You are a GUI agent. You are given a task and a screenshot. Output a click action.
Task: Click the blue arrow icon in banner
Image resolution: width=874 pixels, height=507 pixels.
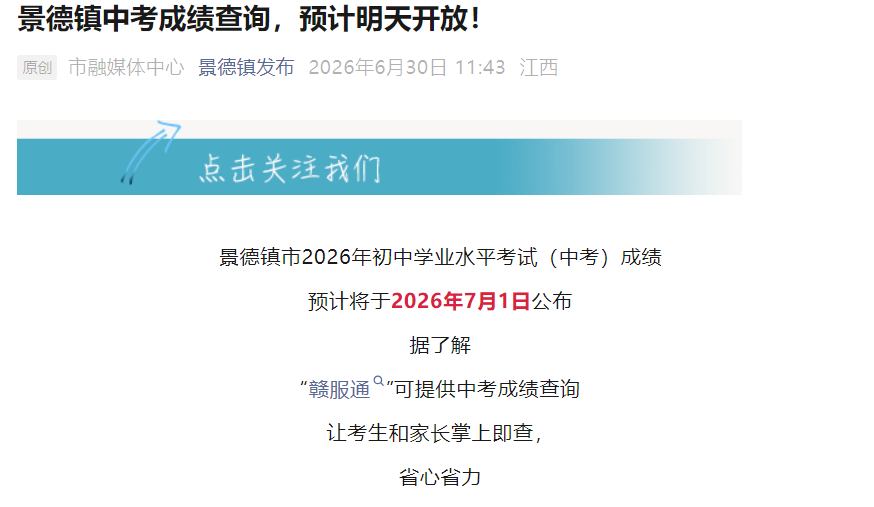tap(150, 152)
